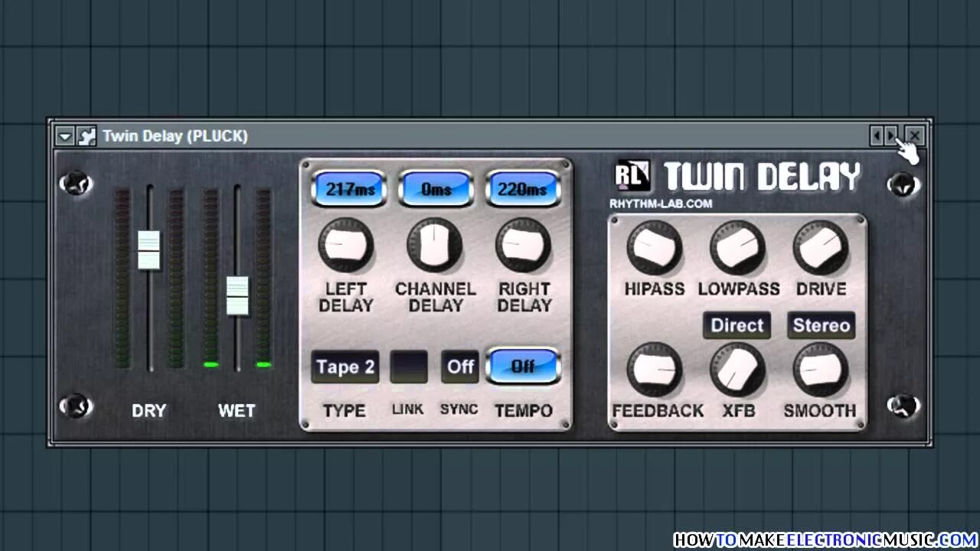Click the DRY level slider handle
980x551 pixels.
tap(149, 249)
